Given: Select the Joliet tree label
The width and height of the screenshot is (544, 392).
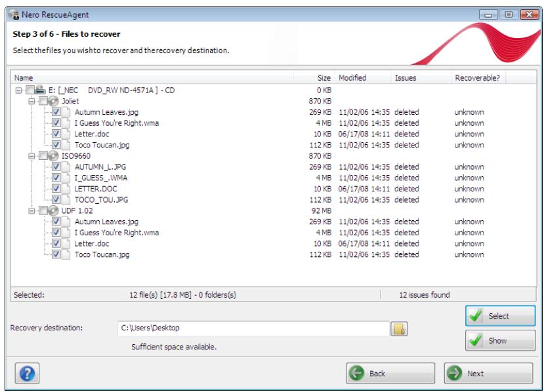Looking at the screenshot, I should tap(70, 101).
